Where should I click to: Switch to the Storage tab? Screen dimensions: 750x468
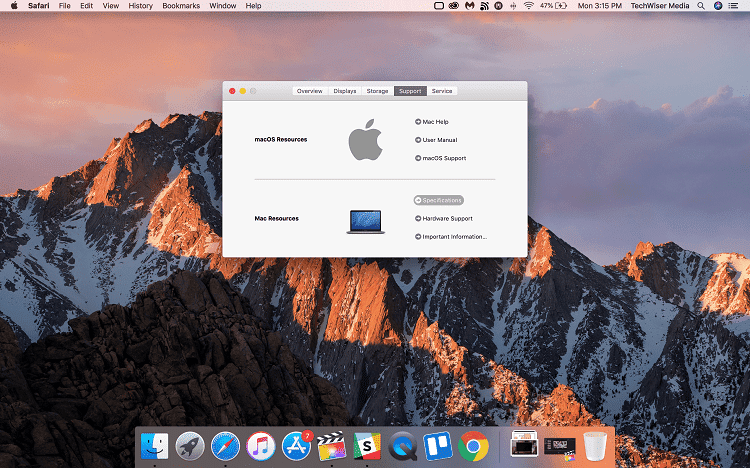[377, 91]
